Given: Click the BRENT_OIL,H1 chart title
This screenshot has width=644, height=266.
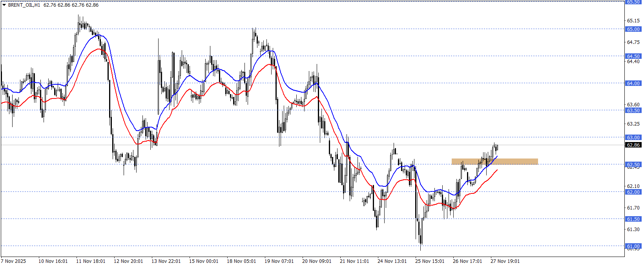Looking at the screenshot, I should 24,5.
